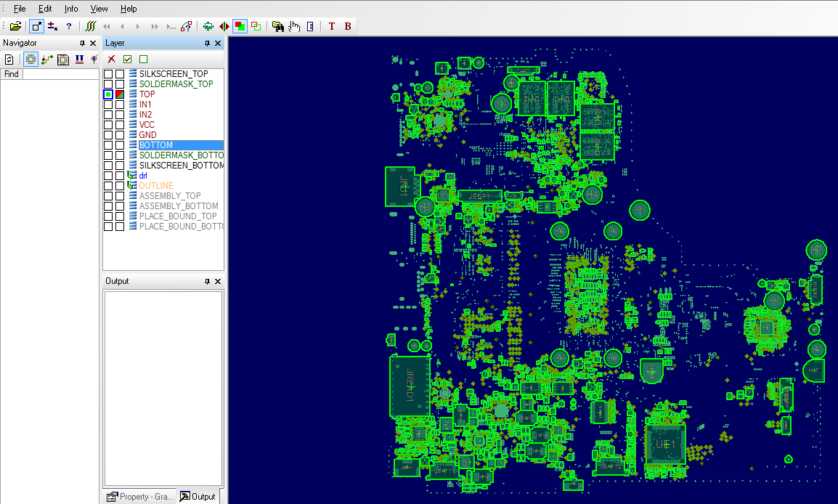838x504 pixels.
Task: Click the blue question mark help icon
Action: (x=69, y=26)
